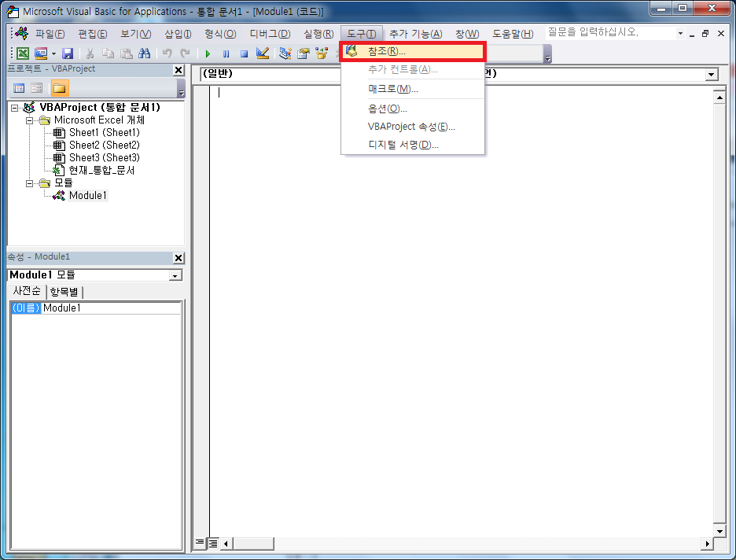This screenshot has height=560, width=736.
Task: Open the procedure dropdown at right
Action: pyautogui.click(x=712, y=74)
